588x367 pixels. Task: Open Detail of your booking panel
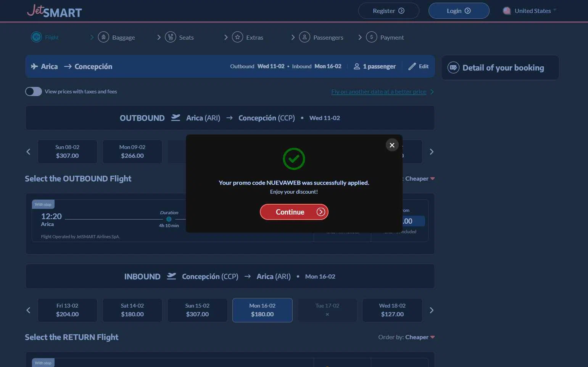click(500, 67)
